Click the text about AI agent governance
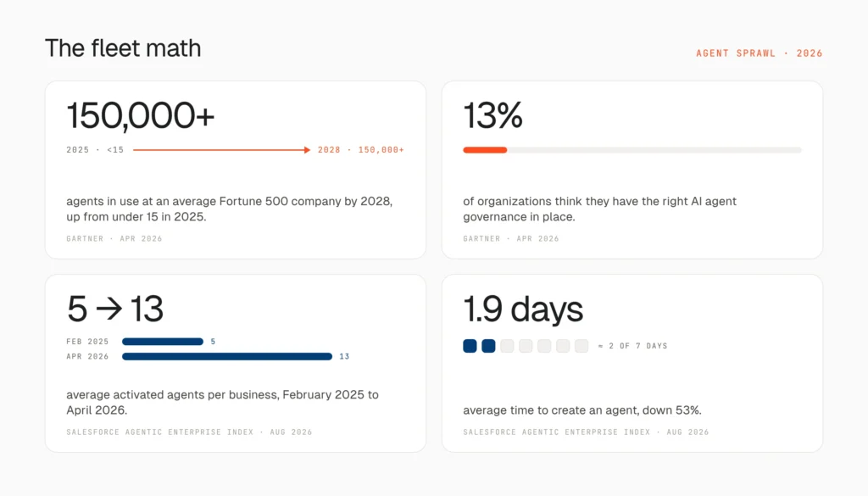868x496 pixels. coord(599,209)
